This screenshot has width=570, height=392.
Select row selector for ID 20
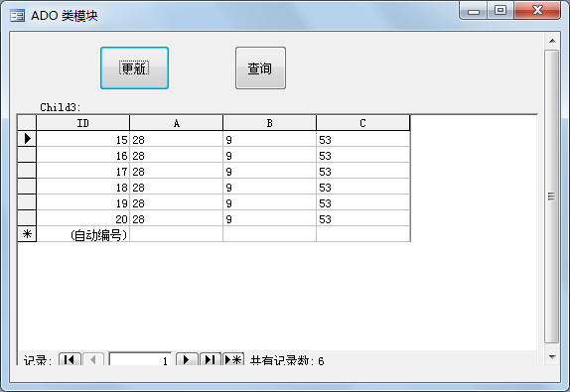click(27, 218)
